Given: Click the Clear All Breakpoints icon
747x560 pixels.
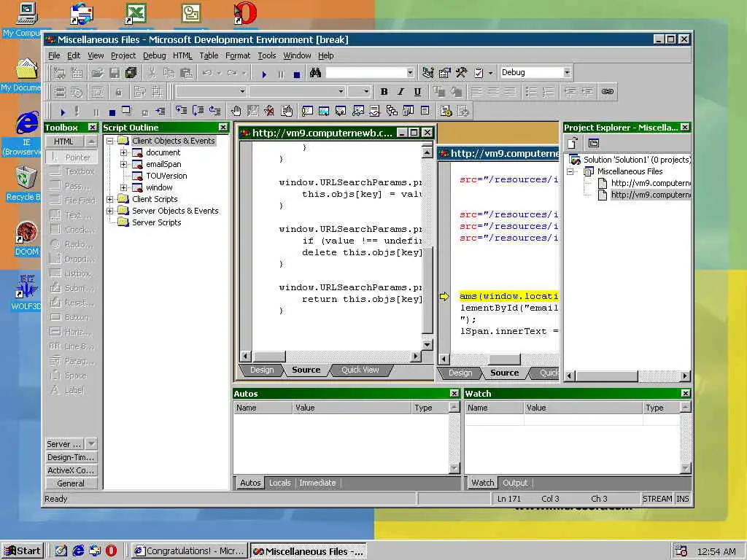Looking at the screenshot, I should (269, 111).
